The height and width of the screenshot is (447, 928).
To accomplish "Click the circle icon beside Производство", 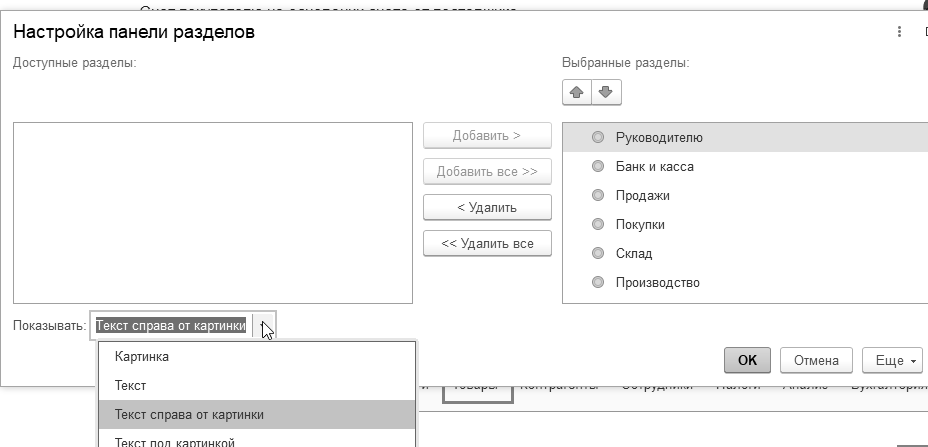I will [598, 282].
